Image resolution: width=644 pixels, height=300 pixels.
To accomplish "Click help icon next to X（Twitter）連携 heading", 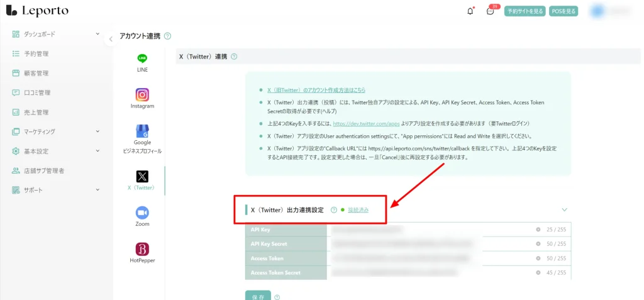I will tap(234, 57).
